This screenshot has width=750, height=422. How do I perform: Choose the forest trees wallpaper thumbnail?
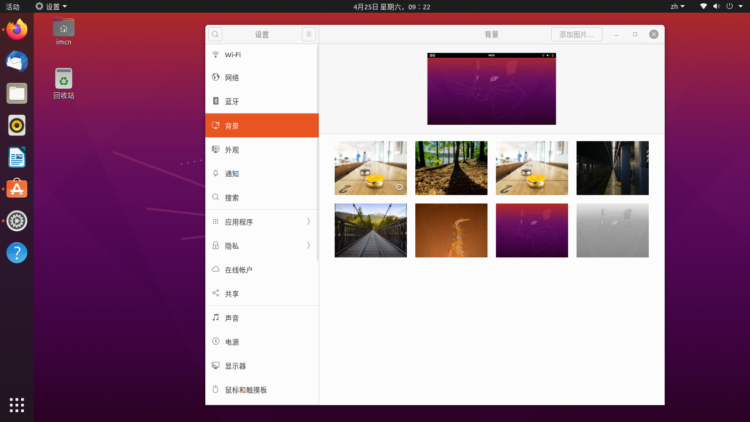tap(451, 167)
